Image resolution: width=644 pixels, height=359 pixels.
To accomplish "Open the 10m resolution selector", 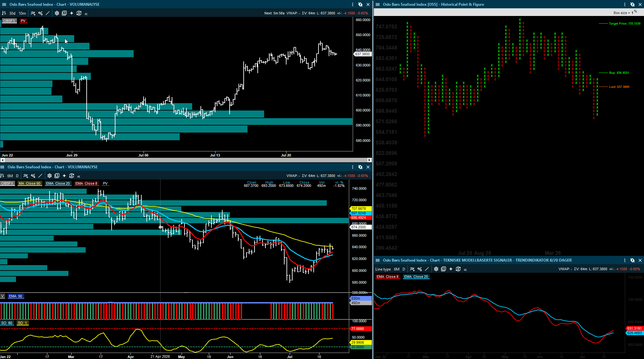I will coord(22,13).
